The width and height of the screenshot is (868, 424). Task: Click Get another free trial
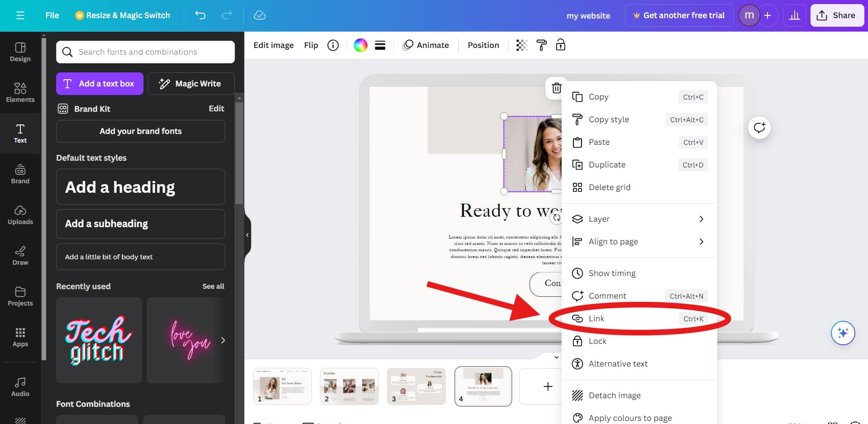pos(678,15)
